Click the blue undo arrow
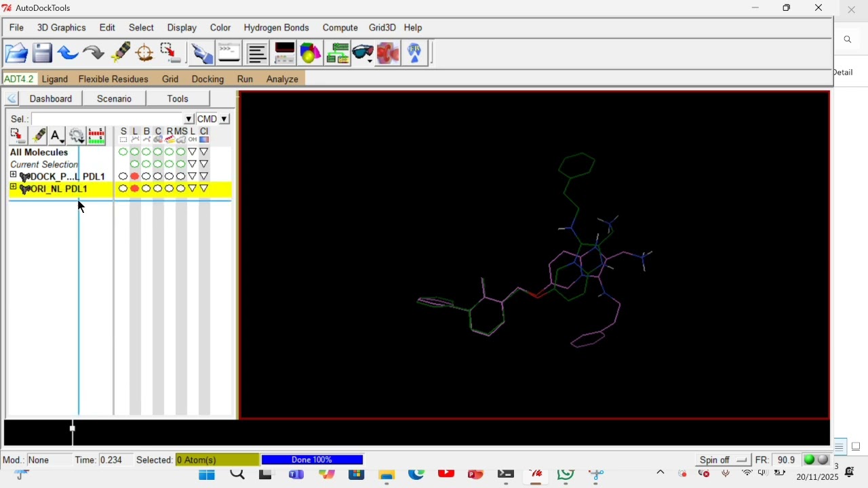 pos(68,53)
